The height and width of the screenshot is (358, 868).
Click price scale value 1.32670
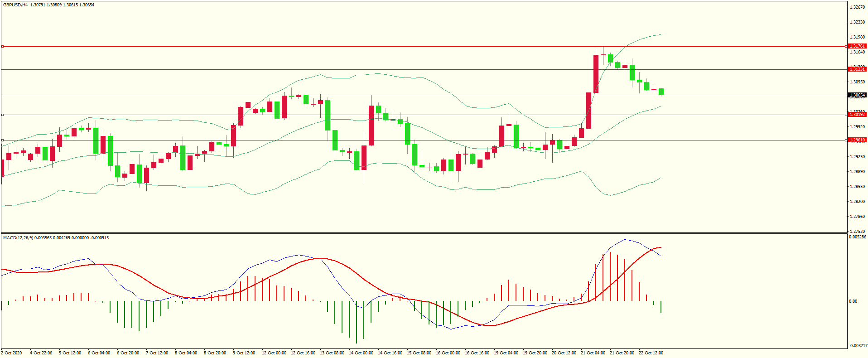(x=858, y=7)
